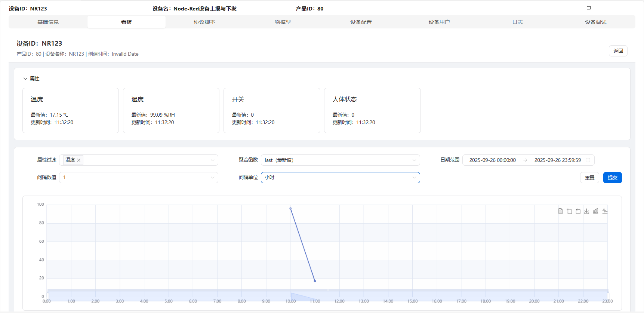
Task: Expand the 间隔单位 dropdown showing 小时
Action: point(340,178)
